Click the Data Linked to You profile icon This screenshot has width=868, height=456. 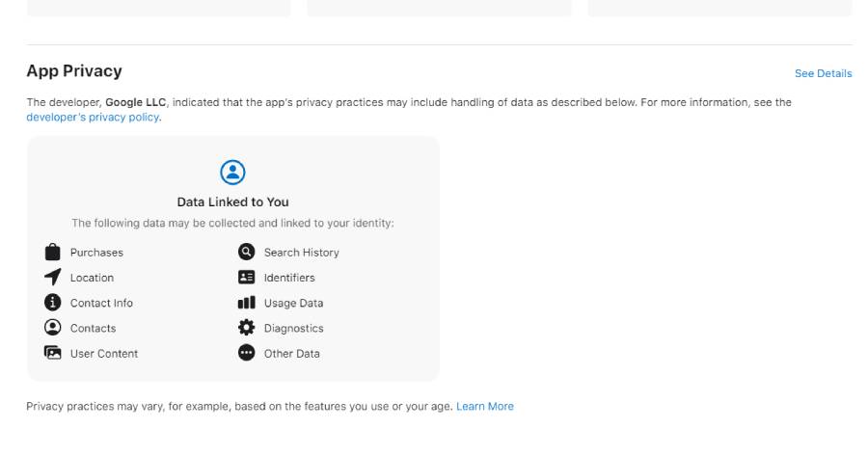(x=232, y=173)
